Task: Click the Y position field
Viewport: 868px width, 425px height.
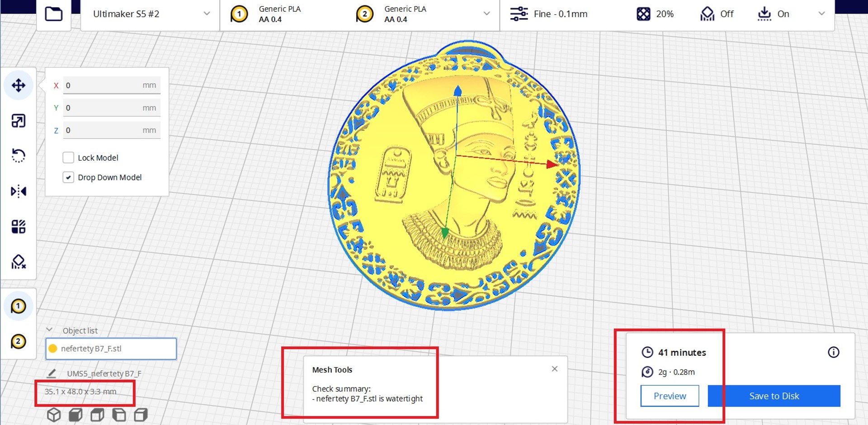Action: point(112,108)
